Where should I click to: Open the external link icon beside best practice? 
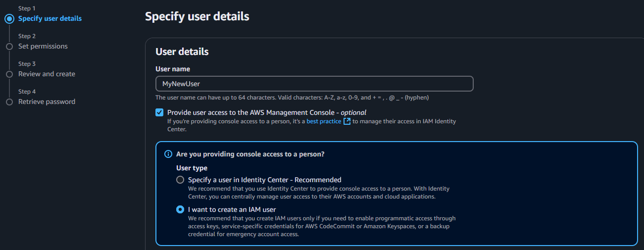(347, 121)
